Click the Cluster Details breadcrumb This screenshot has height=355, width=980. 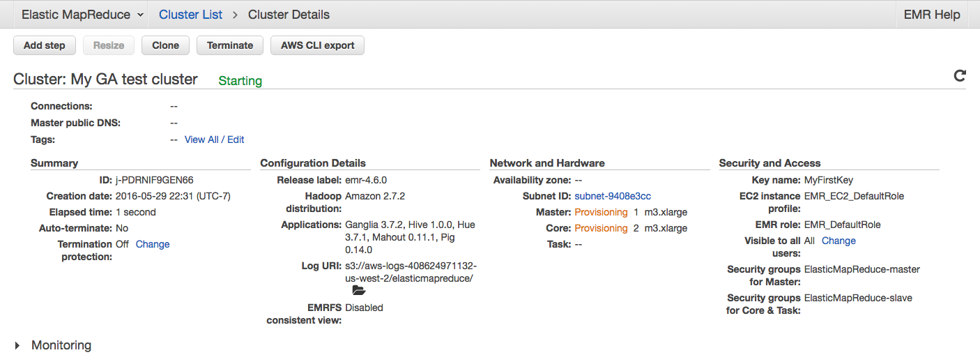point(289,15)
